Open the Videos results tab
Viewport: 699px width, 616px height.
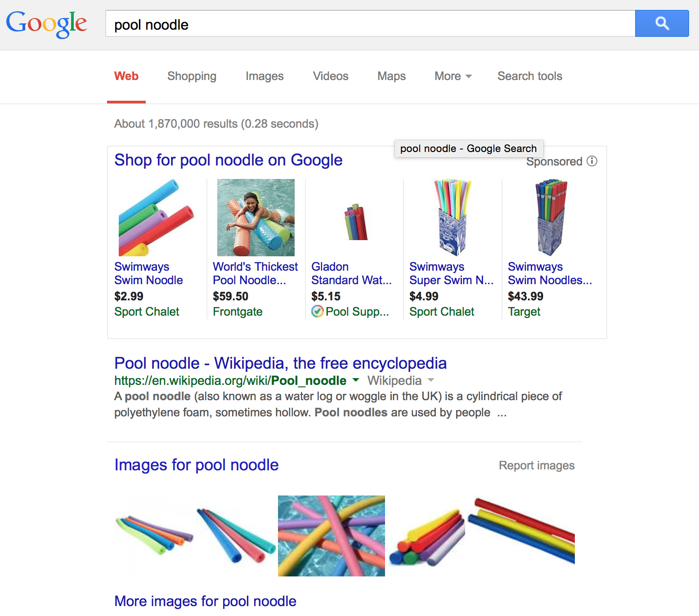(x=331, y=76)
